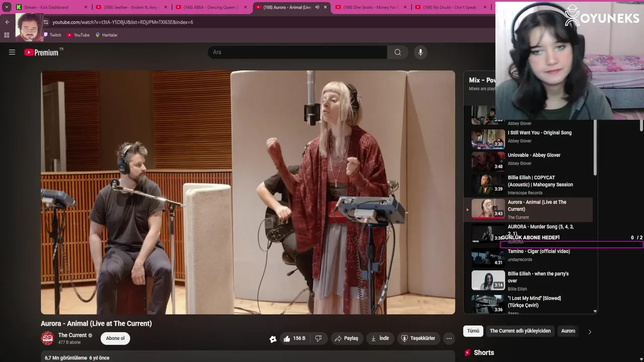
Task: Click the Teşekkürler thanks button
Action: click(418, 338)
